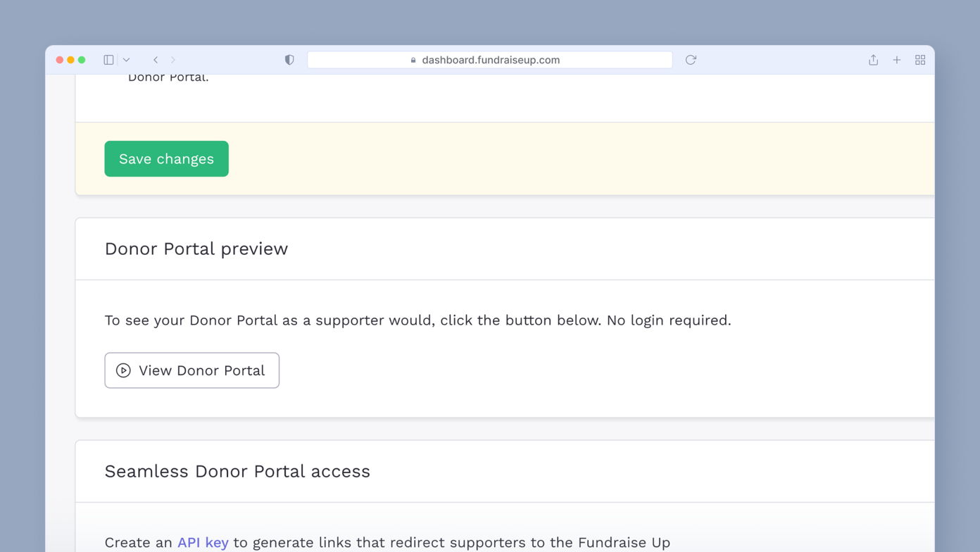Click the yellow minimize traffic light
Image resolution: width=980 pixels, height=552 pixels.
pos(70,60)
